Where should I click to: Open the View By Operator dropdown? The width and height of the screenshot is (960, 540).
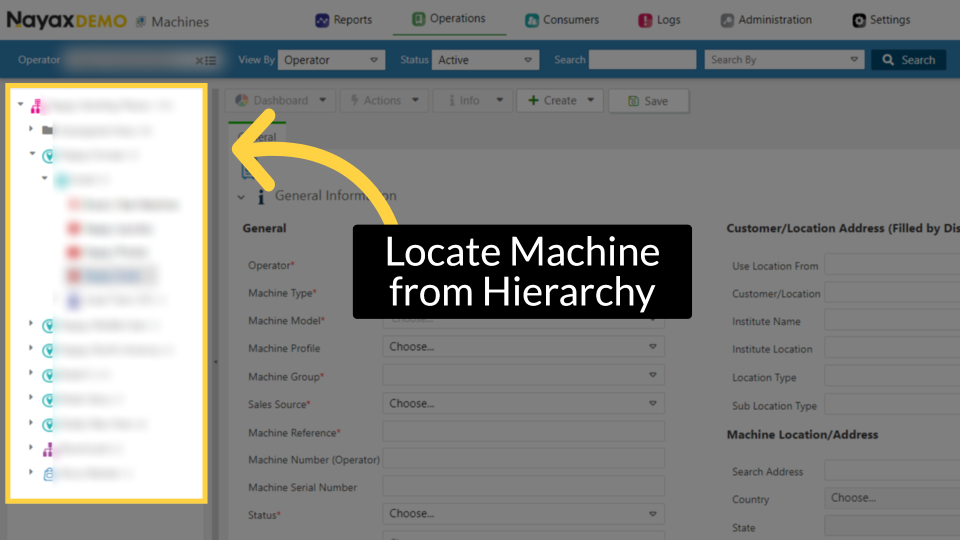[x=331, y=60]
